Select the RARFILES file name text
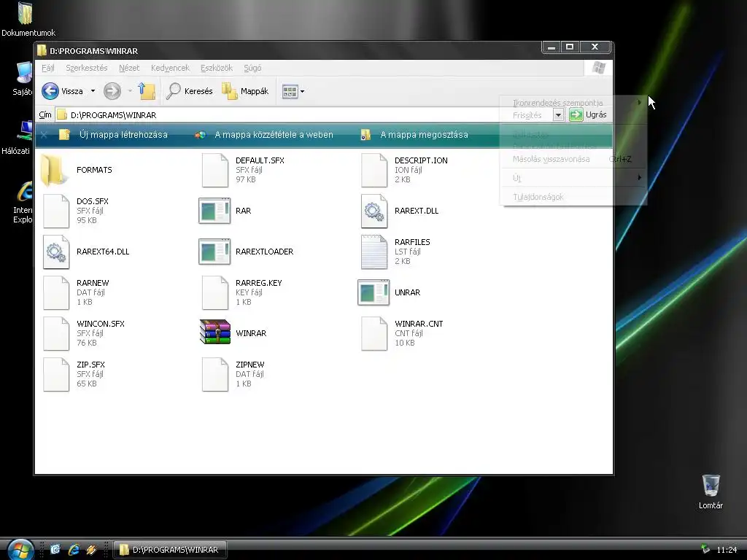 coord(412,242)
